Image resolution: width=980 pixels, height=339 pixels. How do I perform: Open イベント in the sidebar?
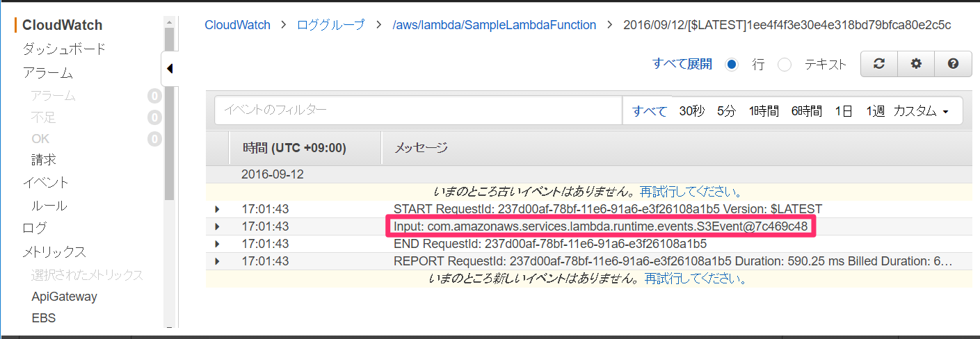[46, 183]
